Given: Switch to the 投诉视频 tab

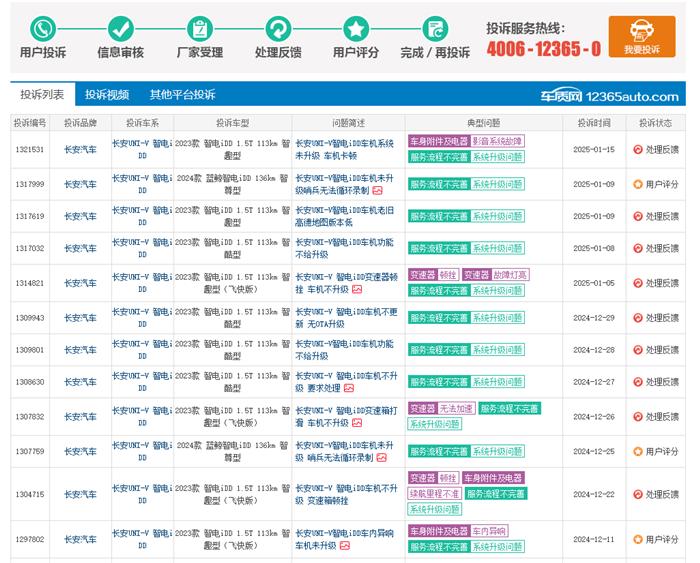Looking at the screenshot, I should tap(106, 95).
